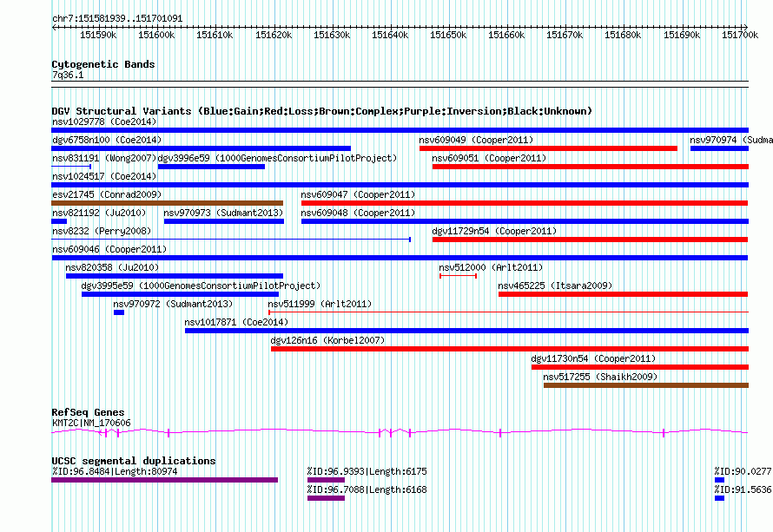Click the RefSeq Genes track heading
773x532 pixels.
88,412
